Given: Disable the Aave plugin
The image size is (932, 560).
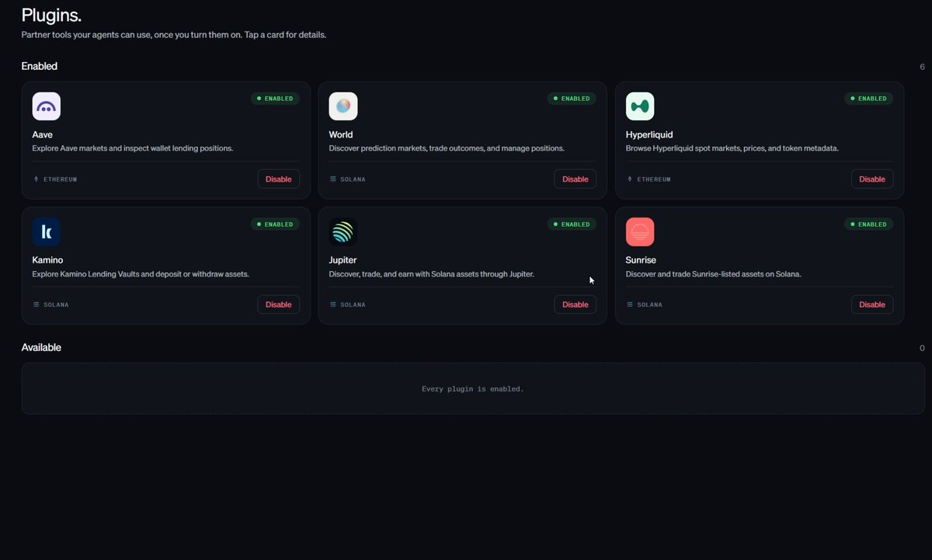Looking at the screenshot, I should click(279, 179).
